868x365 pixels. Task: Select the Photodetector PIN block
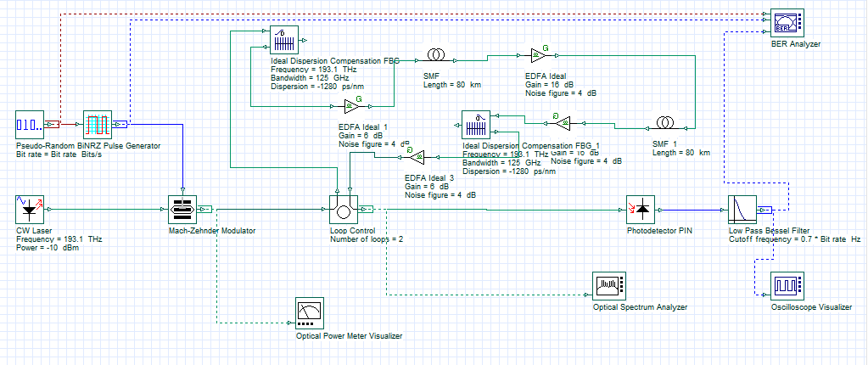(x=641, y=210)
